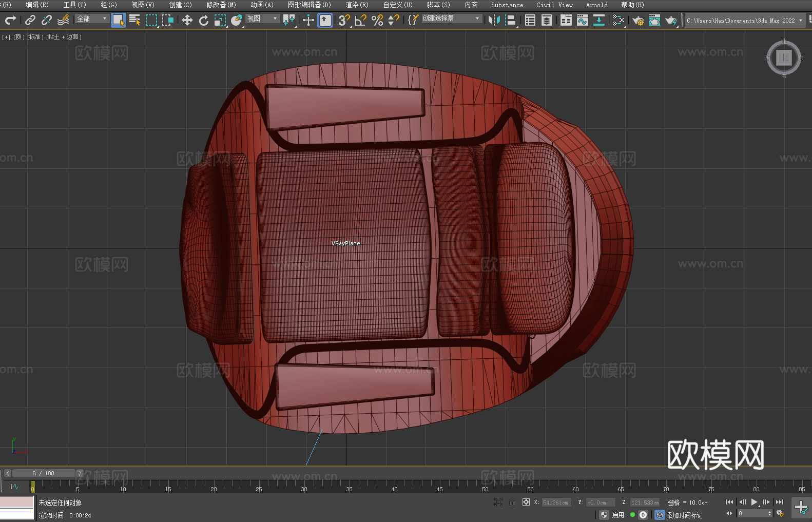Click the Bind to Space Warp icon
812x522 pixels.
pos(63,20)
